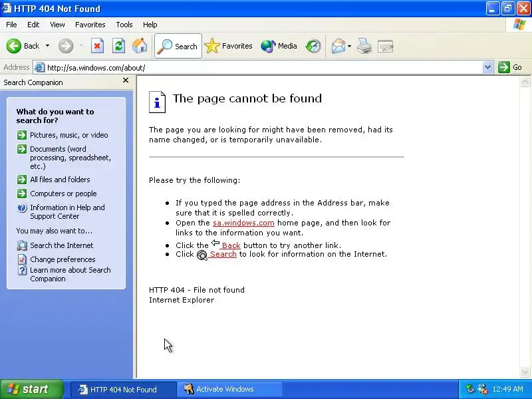
Task: Choose All files and folders search
Action: click(x=60, y=180)
